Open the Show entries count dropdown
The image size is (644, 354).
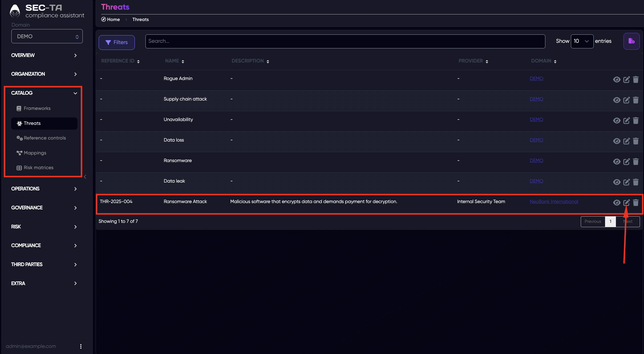[x=582, y=41]
